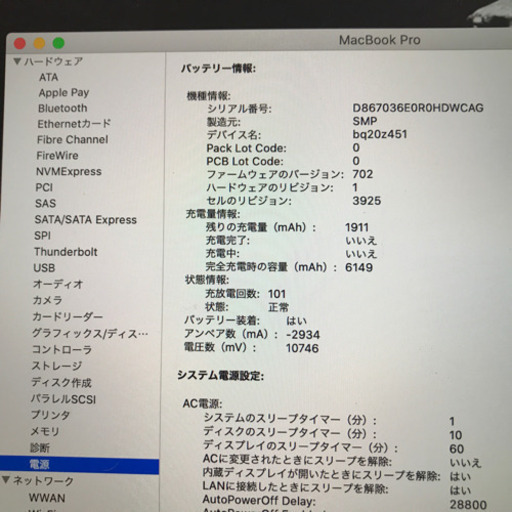Viewport: 512px width, 512px height.
Task: Click the AC電源 label
Action: click(202, 404)
